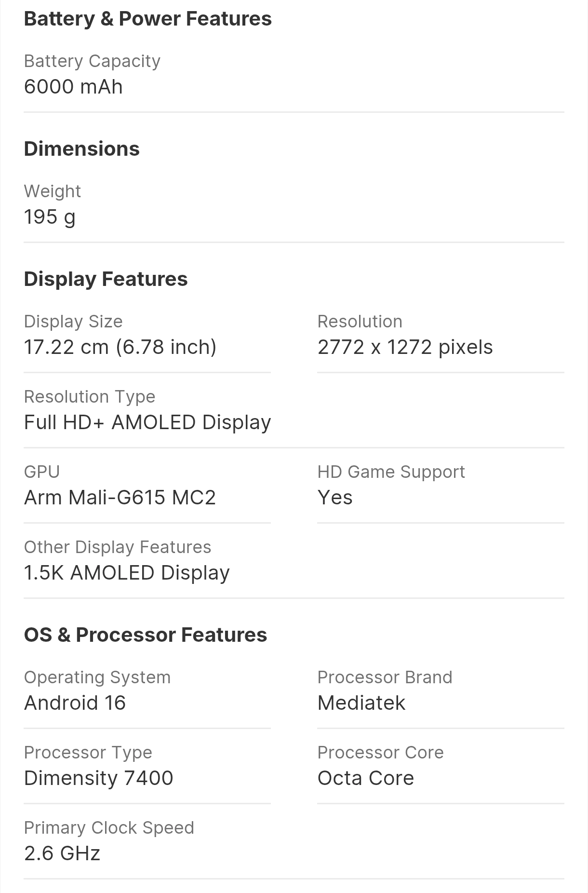Select the Other Display Features label
This screenshot has height=893, width=588.
click(x=118, y=547)
